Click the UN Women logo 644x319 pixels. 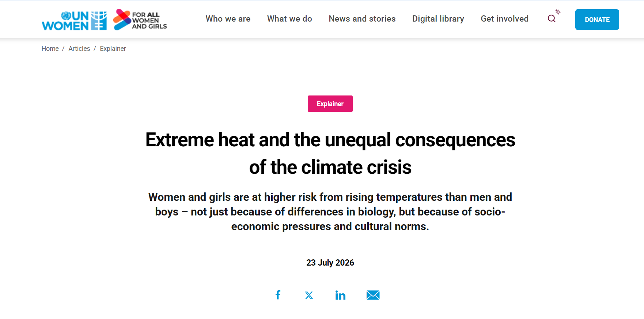click(74, 20)
